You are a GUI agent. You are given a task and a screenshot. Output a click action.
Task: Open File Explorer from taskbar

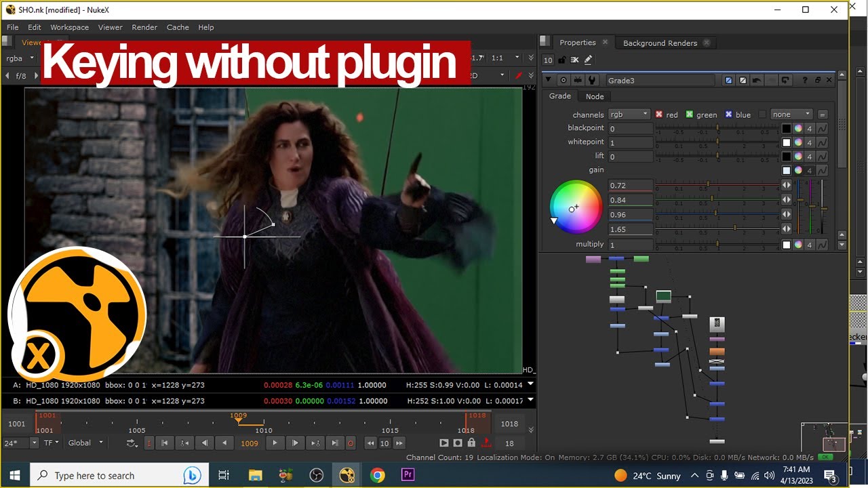(x=255, y=475)
